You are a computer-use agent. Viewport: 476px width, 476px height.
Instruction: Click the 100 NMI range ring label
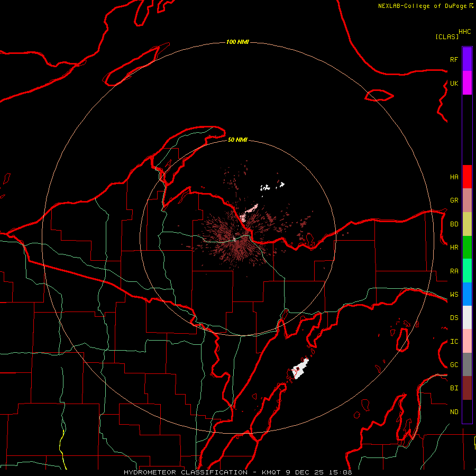237,42
